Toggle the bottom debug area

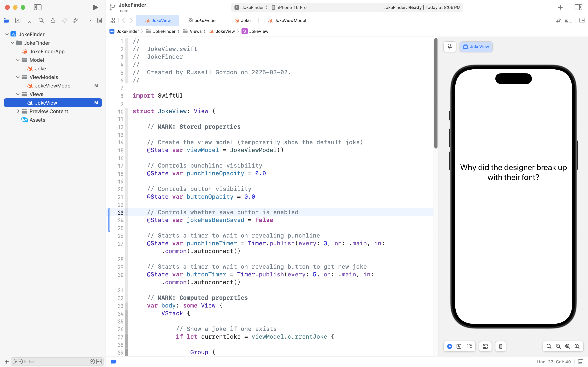[x=580, y=362]
